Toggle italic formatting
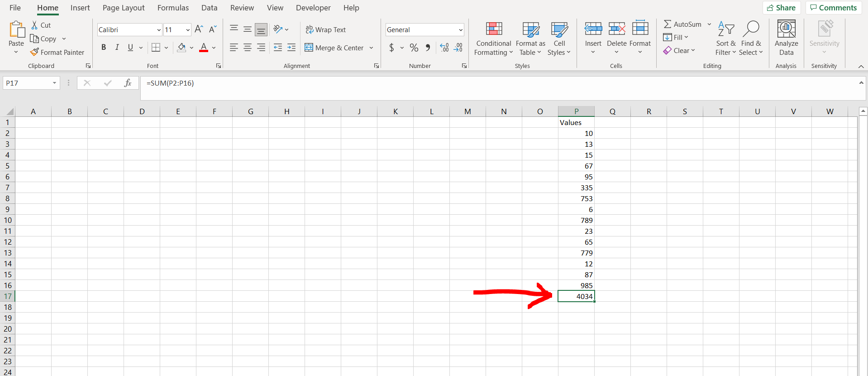The width and height of the screenshot is (868, 376). pos(117,48)
